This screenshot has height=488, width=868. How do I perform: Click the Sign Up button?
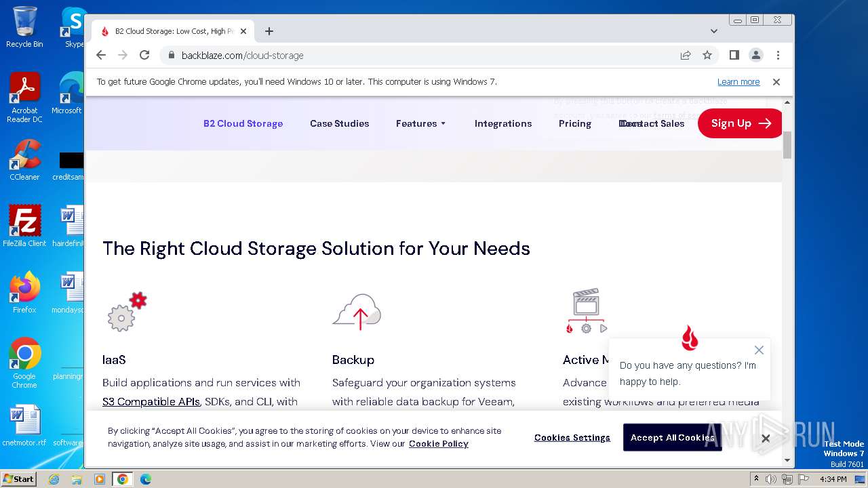click(740, 123)
